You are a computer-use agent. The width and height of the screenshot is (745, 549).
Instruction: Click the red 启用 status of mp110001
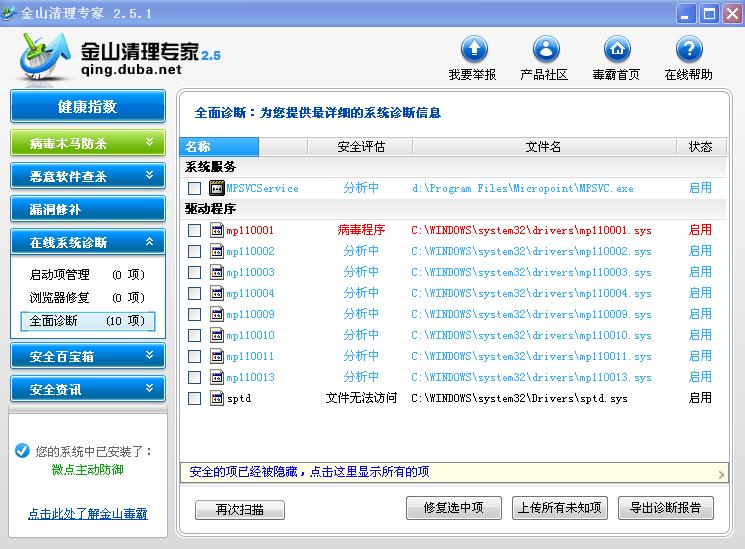700,230
